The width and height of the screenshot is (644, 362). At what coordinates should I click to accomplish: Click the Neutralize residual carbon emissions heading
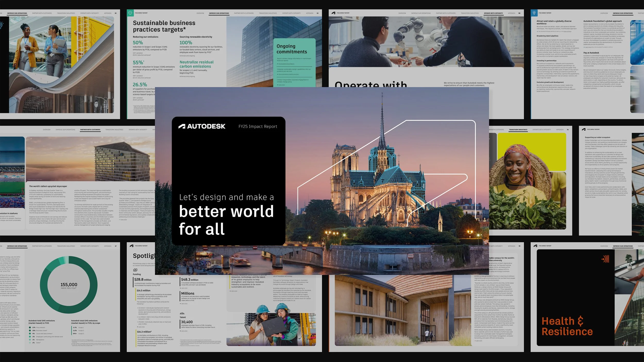[x=197, y=64]
